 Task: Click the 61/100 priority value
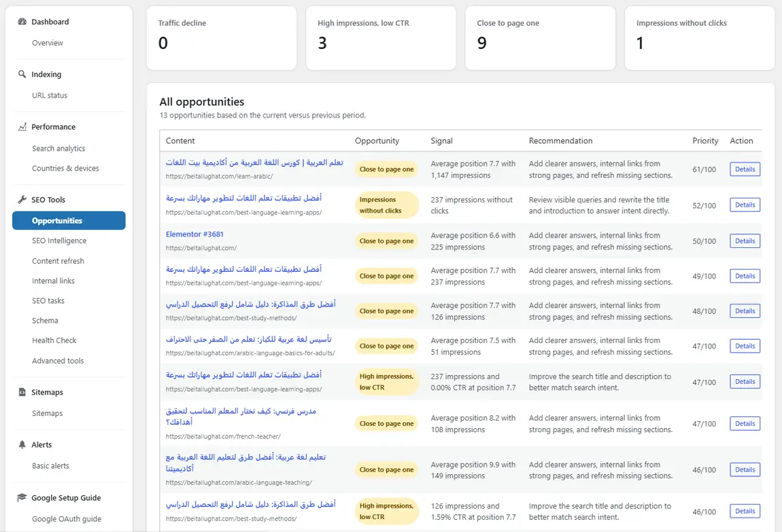(704, 169)
